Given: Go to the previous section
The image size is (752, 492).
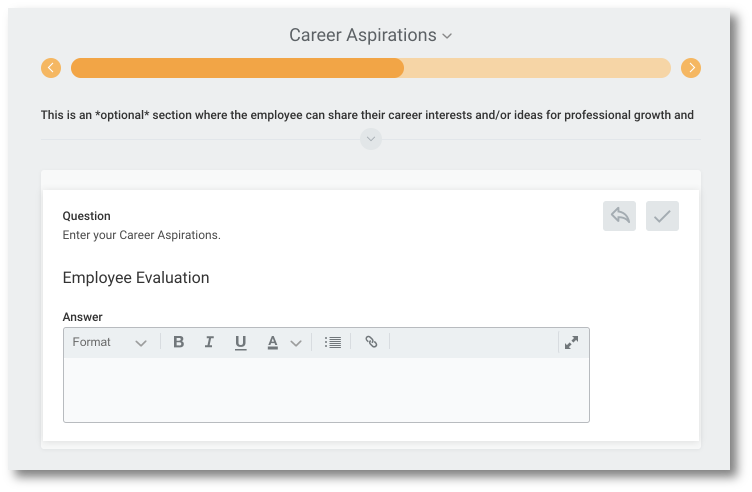Looking at the screenshot, I should [x=51, y=68].
